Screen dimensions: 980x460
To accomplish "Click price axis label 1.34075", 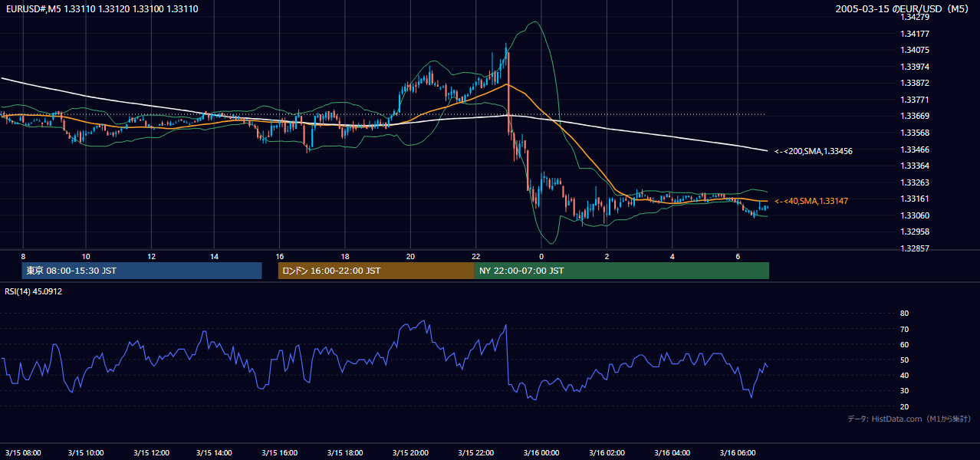I will [916, 50].
